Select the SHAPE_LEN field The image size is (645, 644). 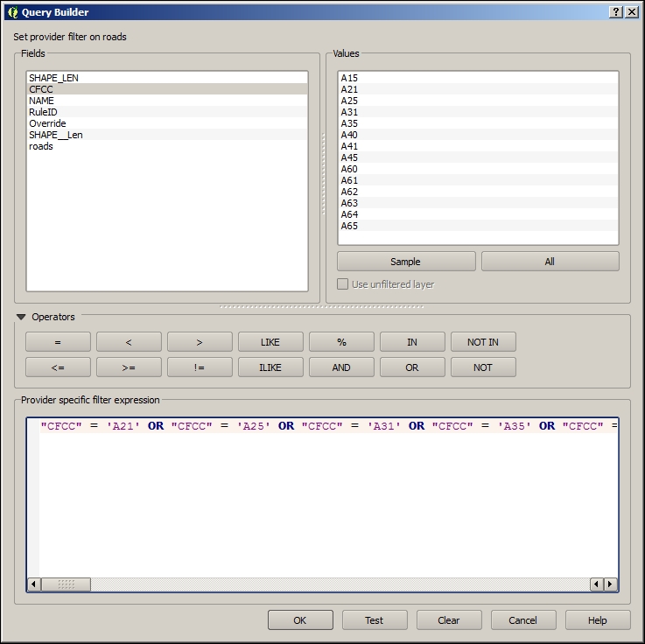[x=167, y=78]
